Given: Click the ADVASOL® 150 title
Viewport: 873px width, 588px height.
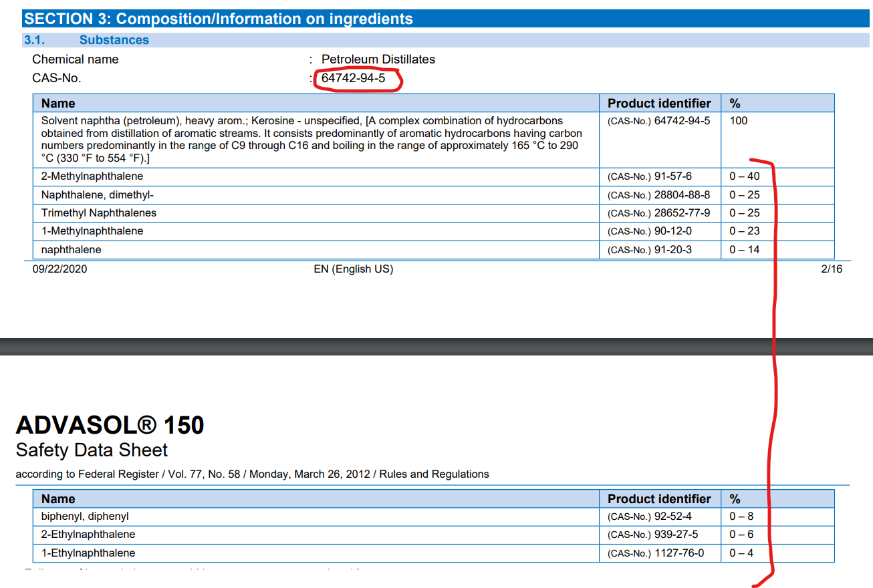Looking at the screenshot, I should click(x=110, y=425).
